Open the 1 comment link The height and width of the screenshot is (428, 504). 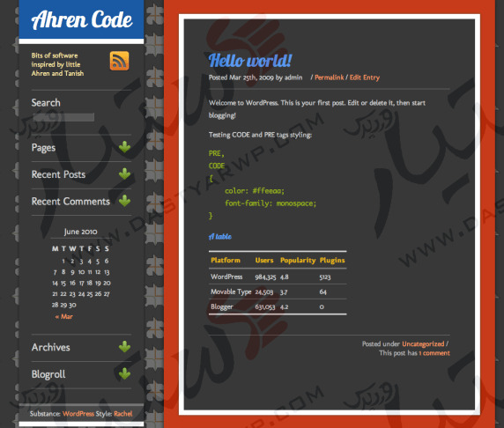(434, 353)
